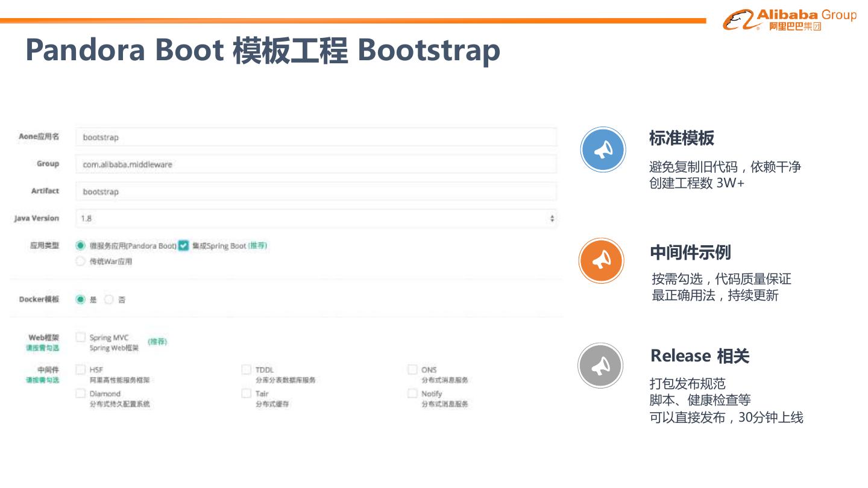The width and height of the screenshot is (868, 488).
Task: Choose 是 for Docker模板
Action: pyautogui.click(x=81, y=299)
